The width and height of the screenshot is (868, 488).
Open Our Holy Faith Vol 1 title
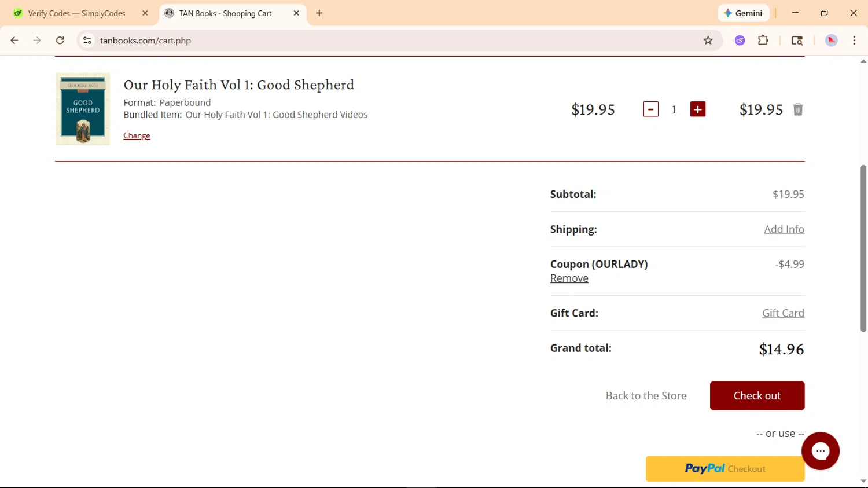tap(238, 85)
